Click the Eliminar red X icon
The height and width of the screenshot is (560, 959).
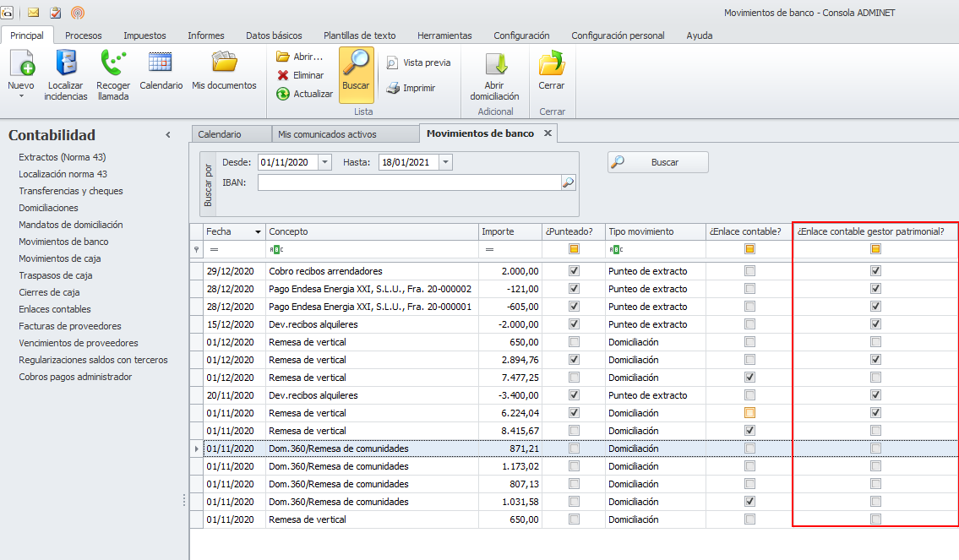283,75
